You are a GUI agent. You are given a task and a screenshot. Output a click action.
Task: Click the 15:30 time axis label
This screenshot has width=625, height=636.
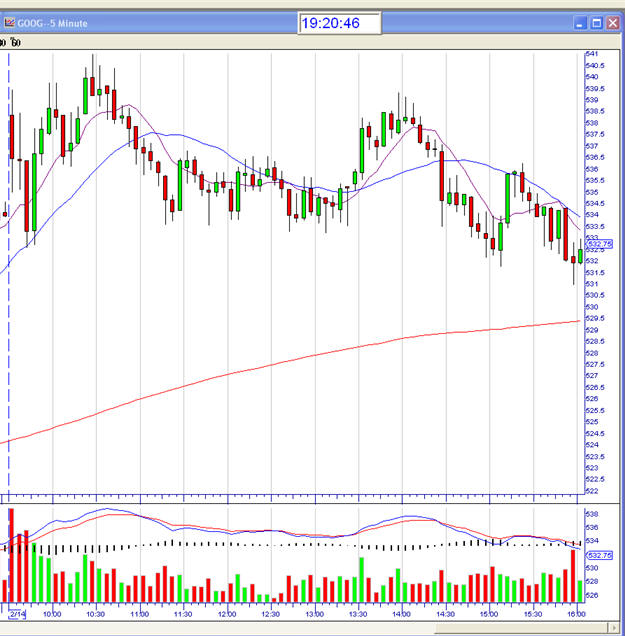[533, 614]
